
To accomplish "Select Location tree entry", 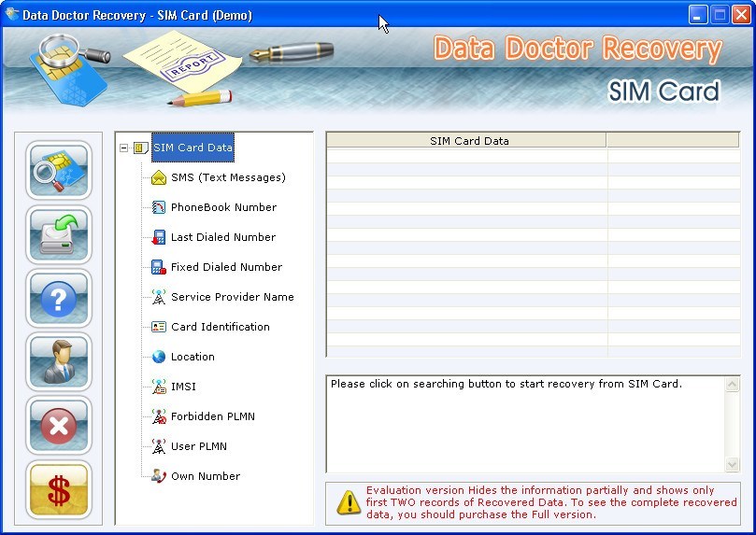I will [193, 357].
